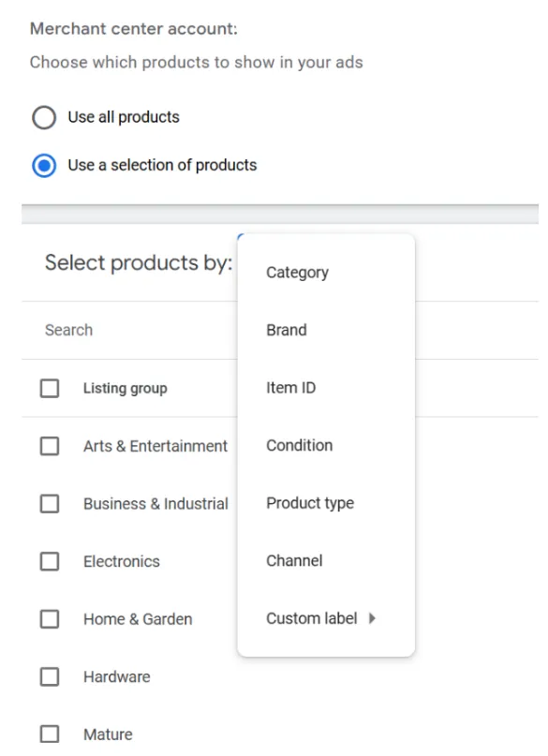Tick the Listing group checkbox

pyautogui.click(x=50, y=388)
